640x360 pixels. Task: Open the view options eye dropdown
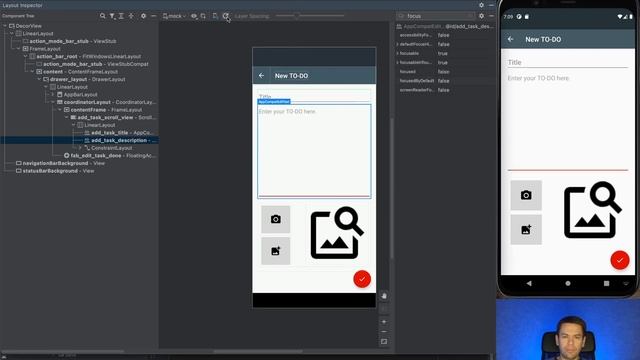(x=194, y=16)
